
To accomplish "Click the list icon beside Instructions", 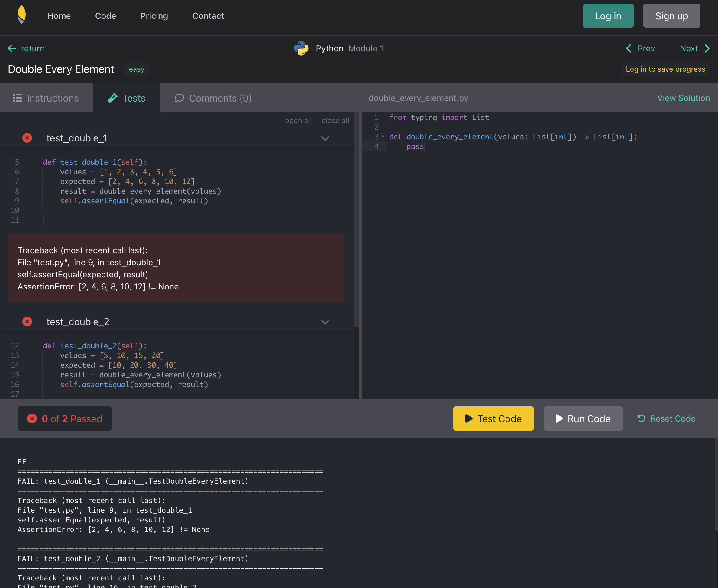I will click(x=18, y=98).
